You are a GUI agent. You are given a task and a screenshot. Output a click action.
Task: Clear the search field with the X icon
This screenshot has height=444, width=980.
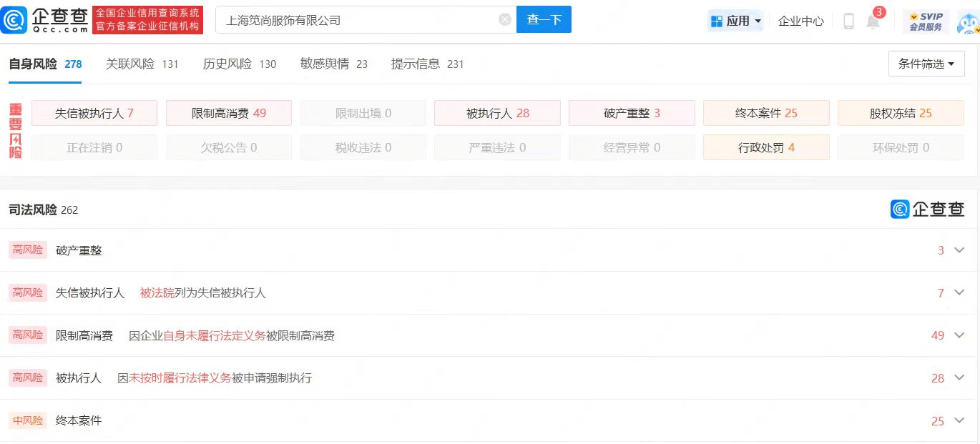pyautogui.click(x=505, y=20)
